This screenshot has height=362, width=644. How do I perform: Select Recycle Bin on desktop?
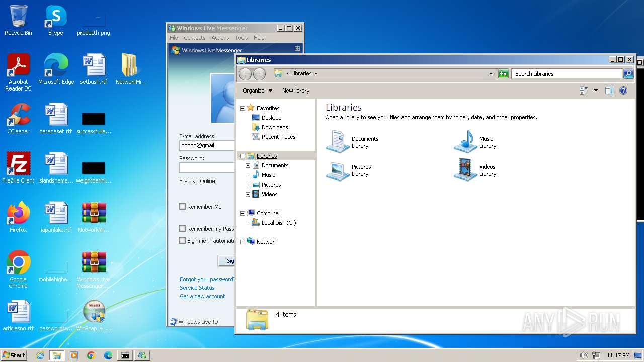coord(18,20)
